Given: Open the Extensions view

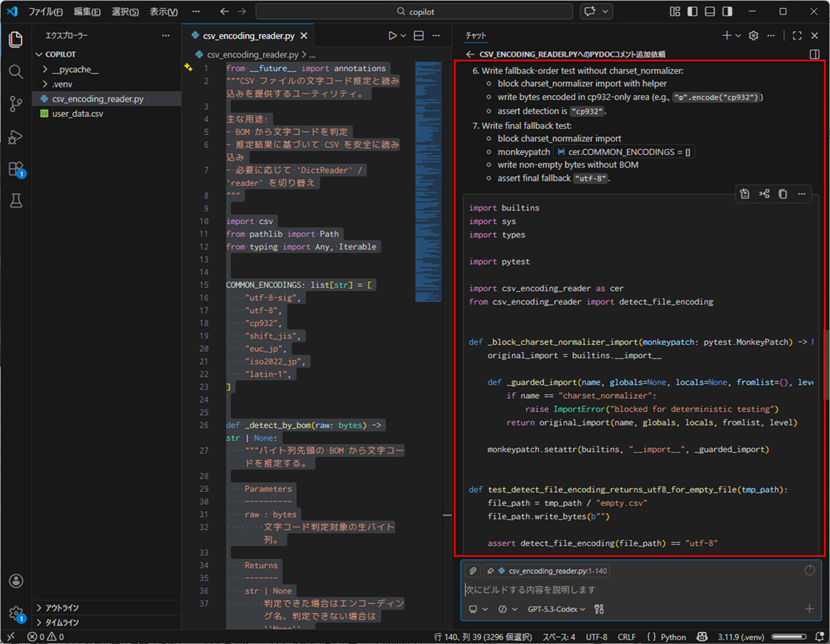Looking at the screenshot, I should 16,169.
